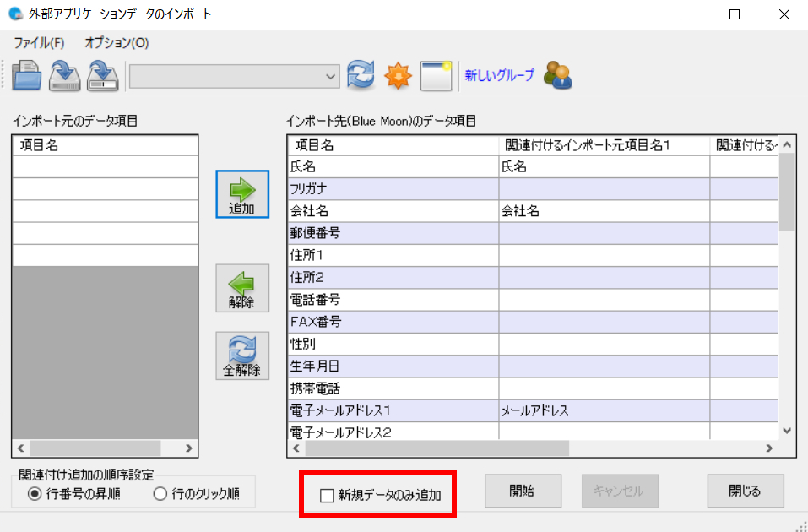Open the ファイル(F) menu
This screenshot has width=808, height=532.
coord(39,42)
